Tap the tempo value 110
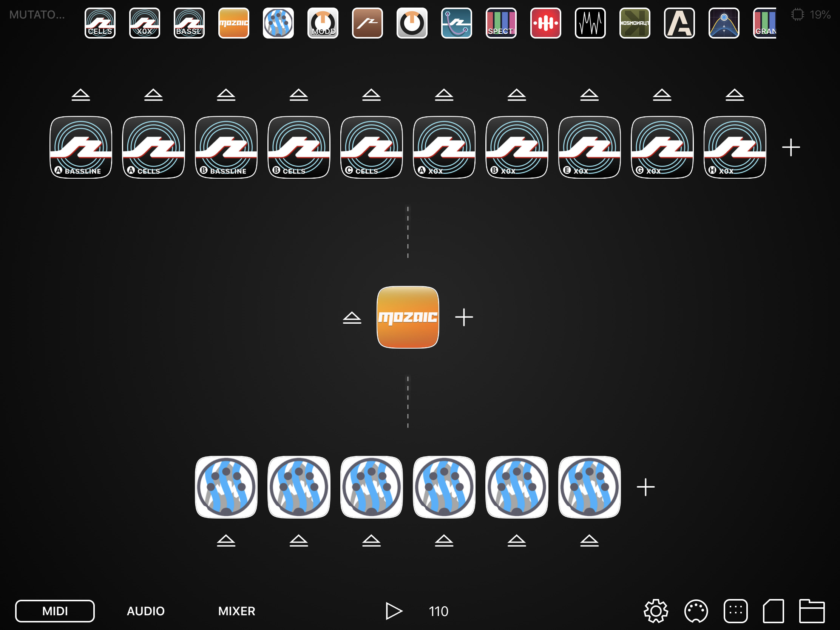This screenshot has width=840, height=630. (x=439, y=611)
